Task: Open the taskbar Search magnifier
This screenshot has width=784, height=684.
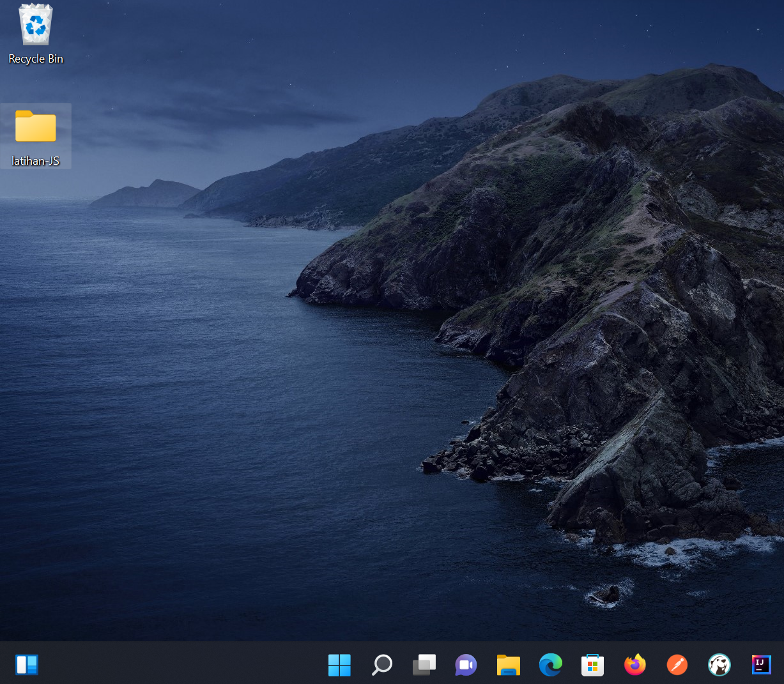Action: point(381,665)
